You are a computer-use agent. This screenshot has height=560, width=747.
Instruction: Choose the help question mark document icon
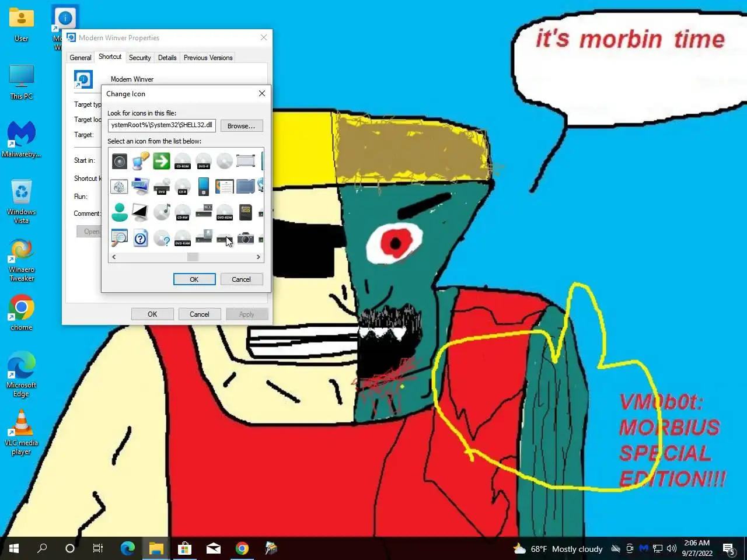coord(141,238)
